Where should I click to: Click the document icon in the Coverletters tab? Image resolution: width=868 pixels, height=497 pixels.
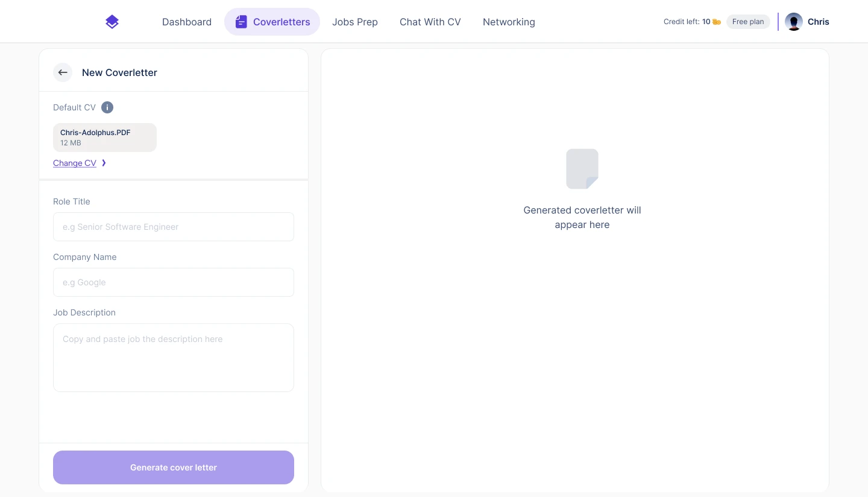[x=241, y=22]
